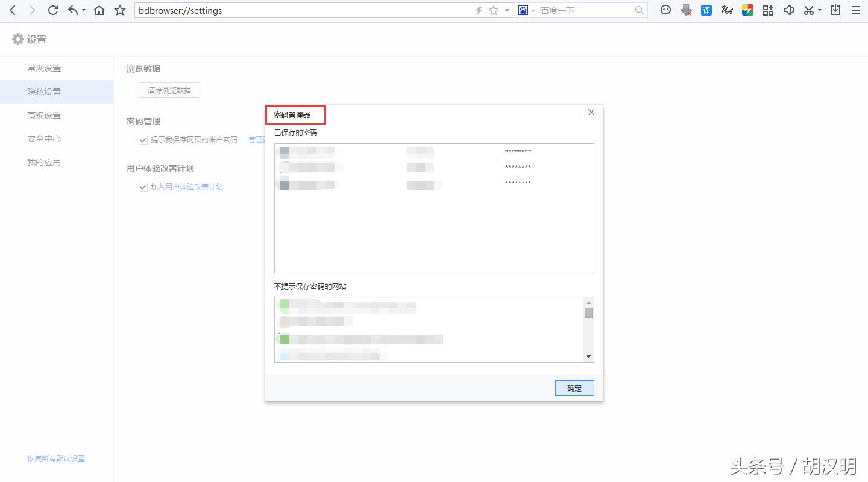868x482 pixels.
Task: Reload the page with the refresh icon
Action: 53,10
